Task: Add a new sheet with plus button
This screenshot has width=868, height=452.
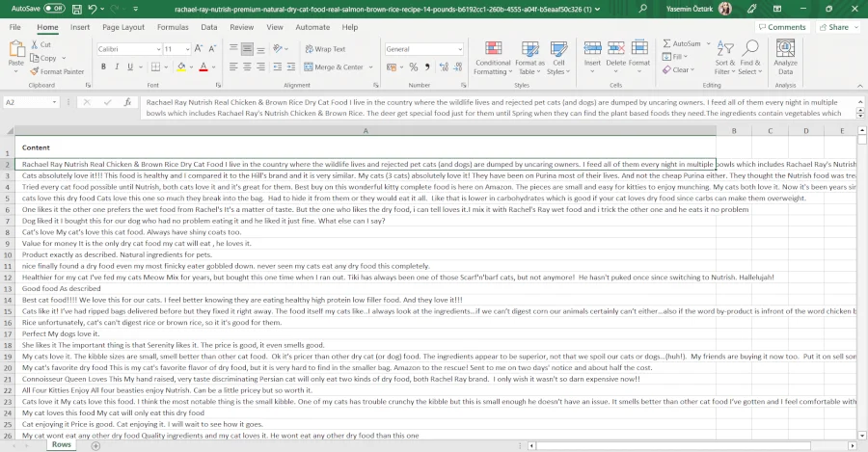Action: [95, 445]
